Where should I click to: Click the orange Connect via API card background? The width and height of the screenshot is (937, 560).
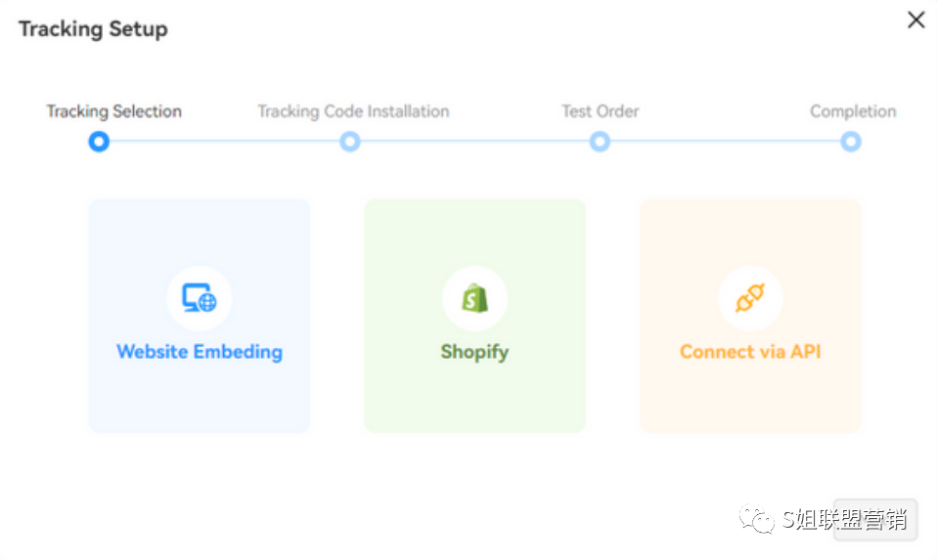(x=750, y=394)
